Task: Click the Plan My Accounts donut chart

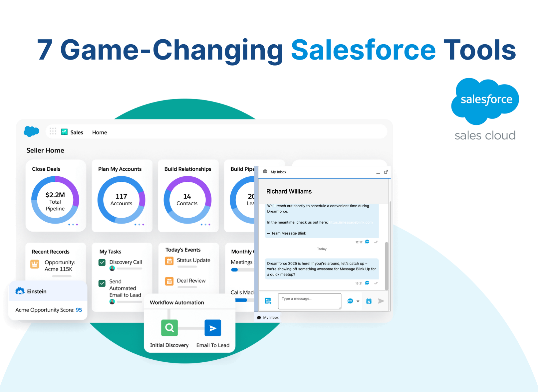Action: click(122, 200)
